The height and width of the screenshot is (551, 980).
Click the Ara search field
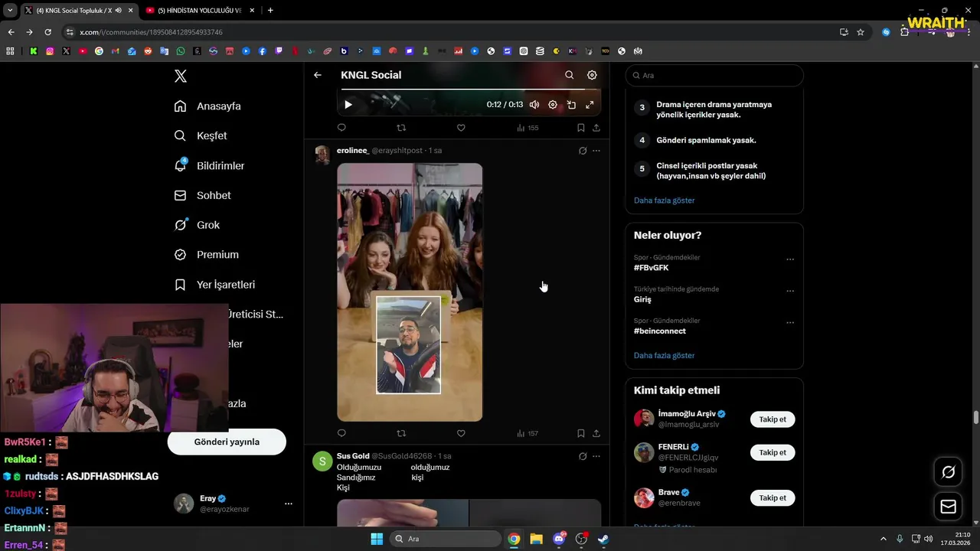(714, 75)
